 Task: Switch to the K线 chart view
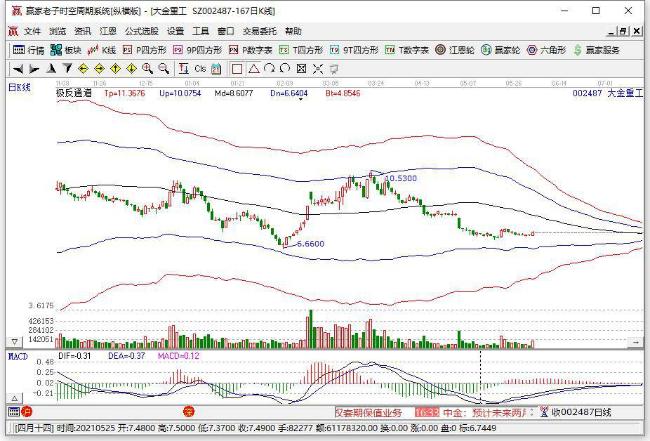(102, 50)
